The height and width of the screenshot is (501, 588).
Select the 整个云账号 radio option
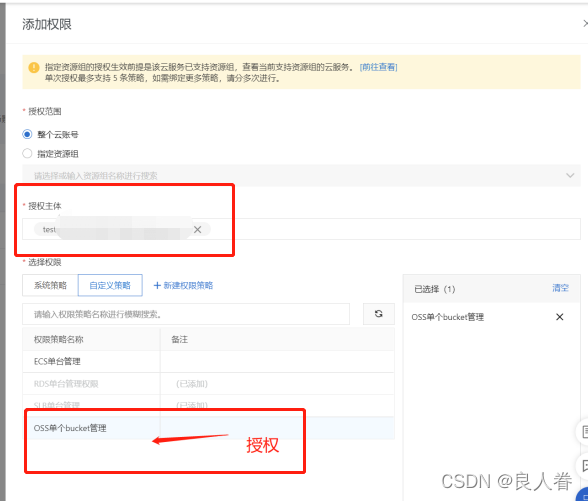point(27,134)
